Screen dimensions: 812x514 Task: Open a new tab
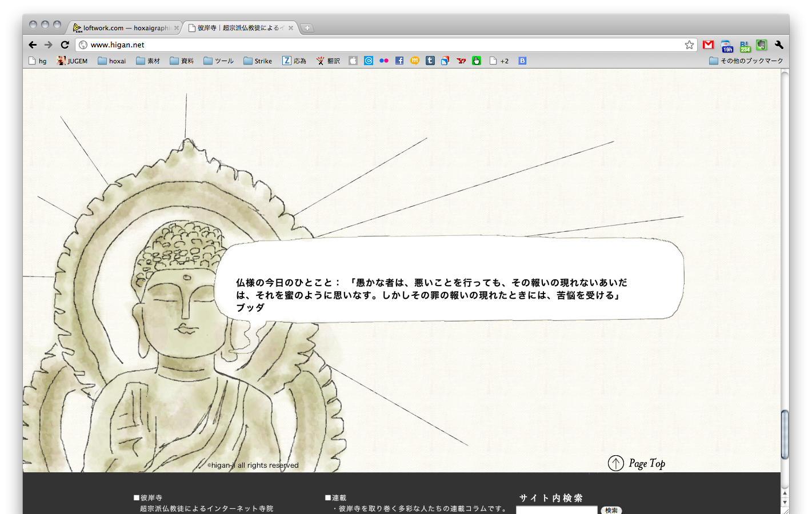pyautogui.click(x=307, y=27)
